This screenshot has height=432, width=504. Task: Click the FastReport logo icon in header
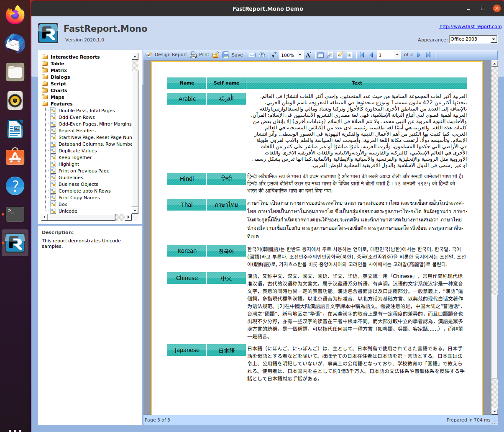[48, 33]
